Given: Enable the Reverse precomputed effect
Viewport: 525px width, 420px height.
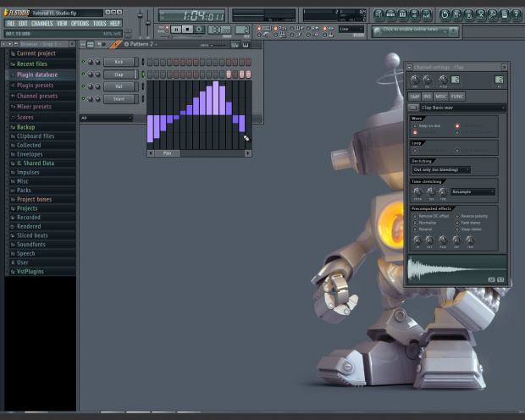Looking at the screenshot, I should 415,229.
